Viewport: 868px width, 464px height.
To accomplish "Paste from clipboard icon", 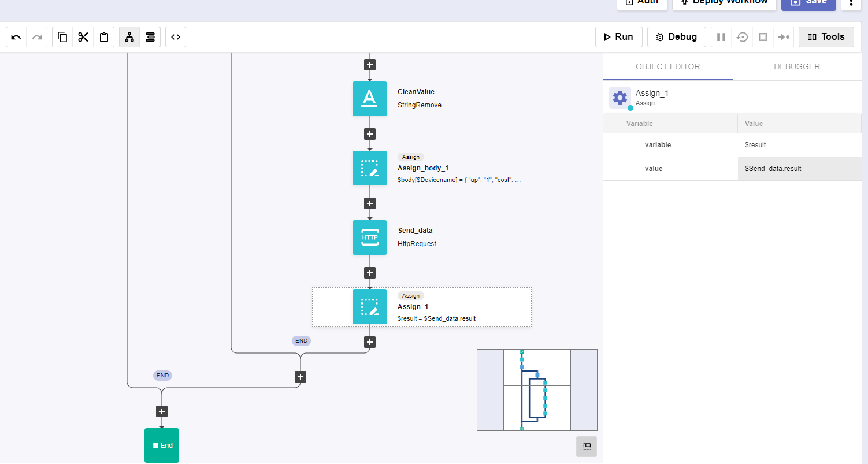I will pos(104,37).
